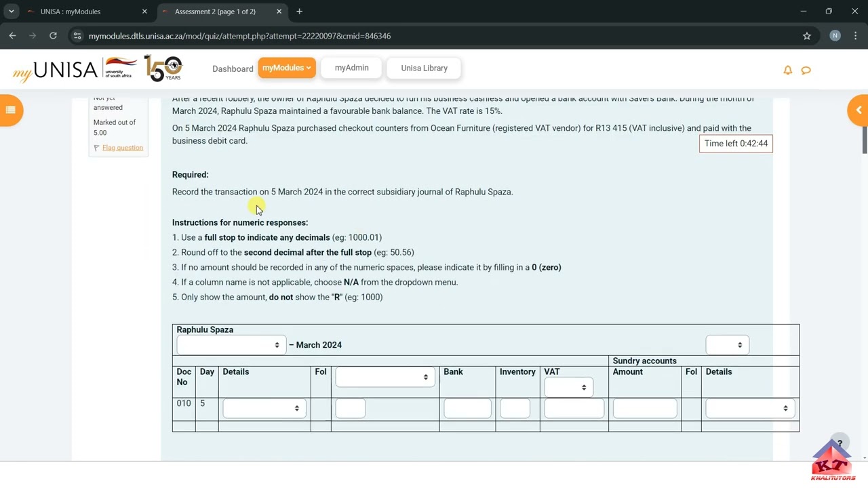The image size is (868, 488).
Task: Click the browser forward arrow
Action: (x=33, y=36)
